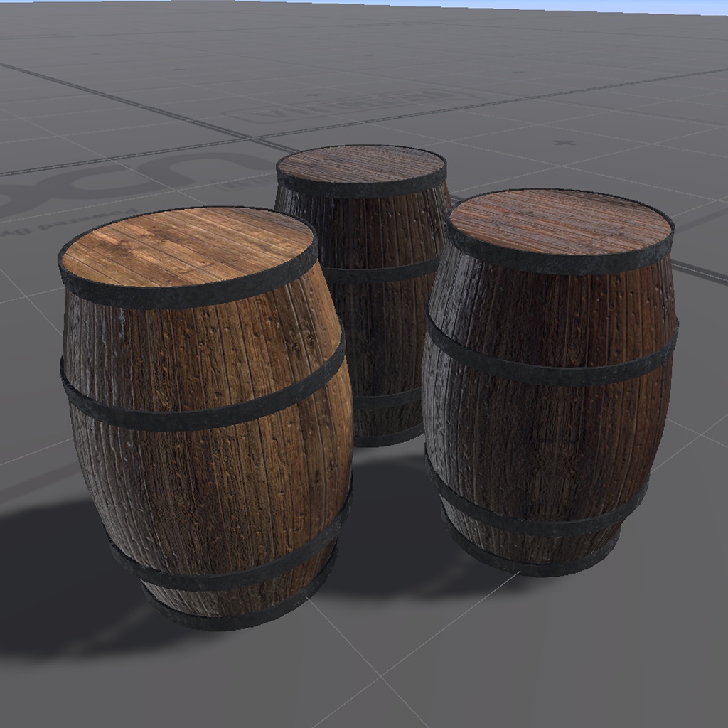The image size is (728, 728).
Task: Select the front-left barrel with the light wood lid
Action: pos(205,418)
